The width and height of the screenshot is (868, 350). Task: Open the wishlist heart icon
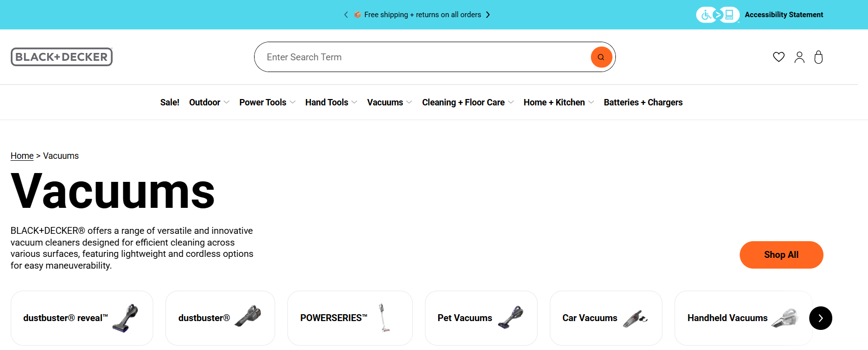point(778,57)
